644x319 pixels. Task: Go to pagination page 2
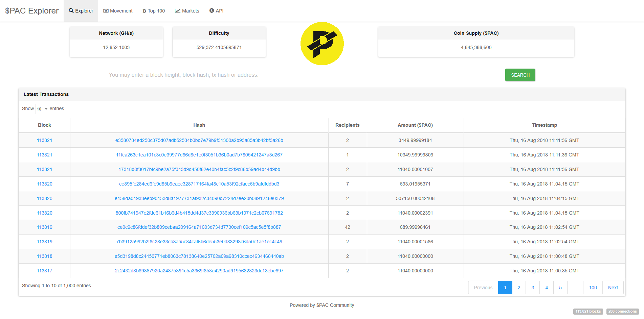[x=519, y=288]
